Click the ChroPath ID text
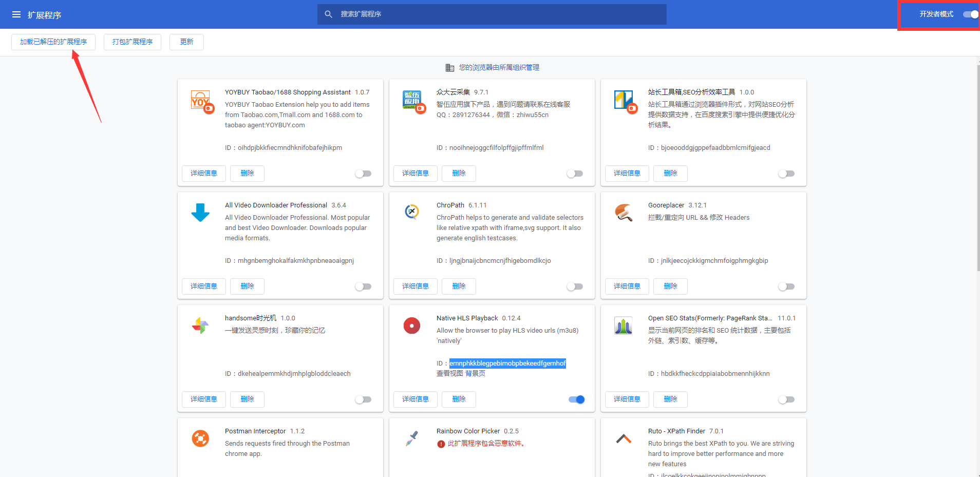Viewport: 980px width, 477px height. click(x=494, y=261)
